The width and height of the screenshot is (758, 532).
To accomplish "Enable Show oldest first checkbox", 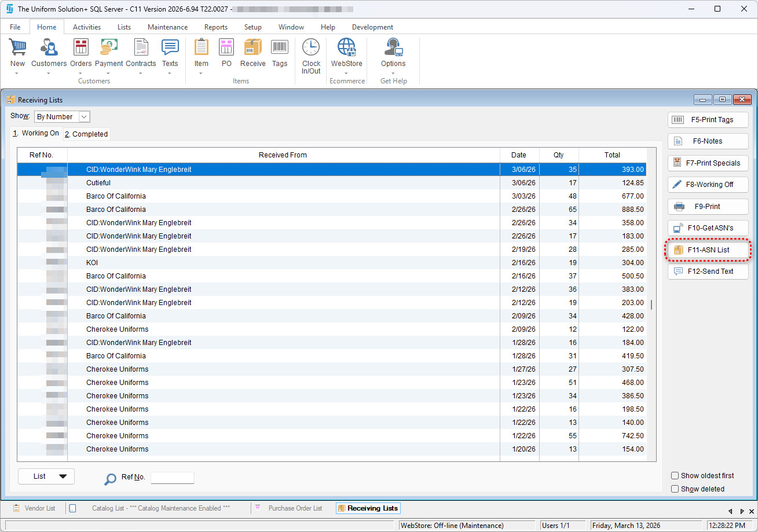I will (675, 476).
